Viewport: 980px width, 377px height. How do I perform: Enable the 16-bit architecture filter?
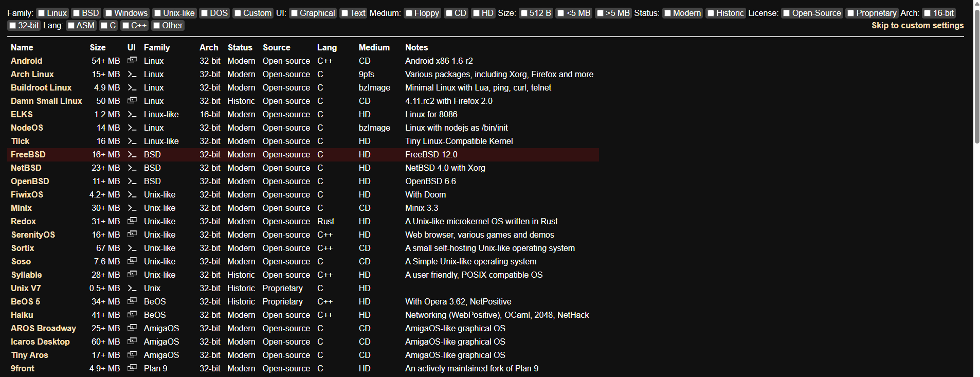(x=928, y=13)
